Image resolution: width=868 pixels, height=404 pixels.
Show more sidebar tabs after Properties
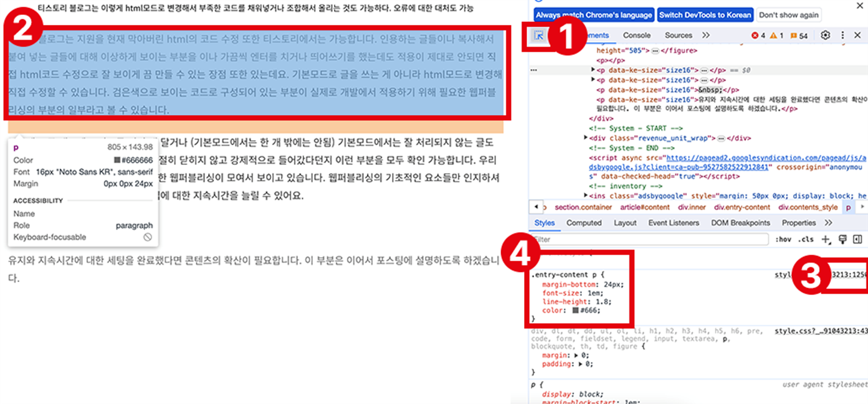point(828,223)
